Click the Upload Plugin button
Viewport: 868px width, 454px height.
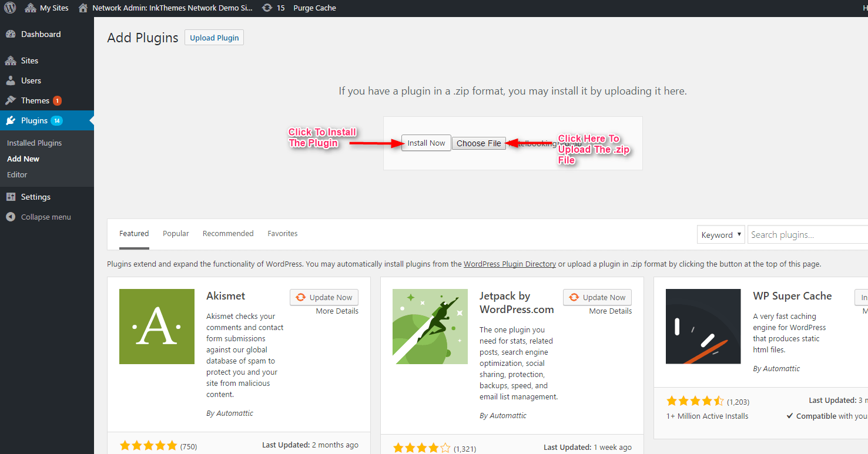pos(214,38)
